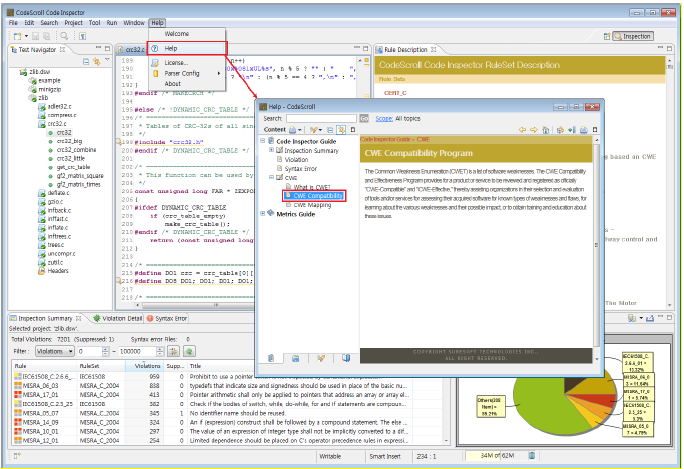Viewport: 684px width, 469px height.
Task: Go back with the Help back arrow
Action: pyautogui.click(x=522, y=130)
